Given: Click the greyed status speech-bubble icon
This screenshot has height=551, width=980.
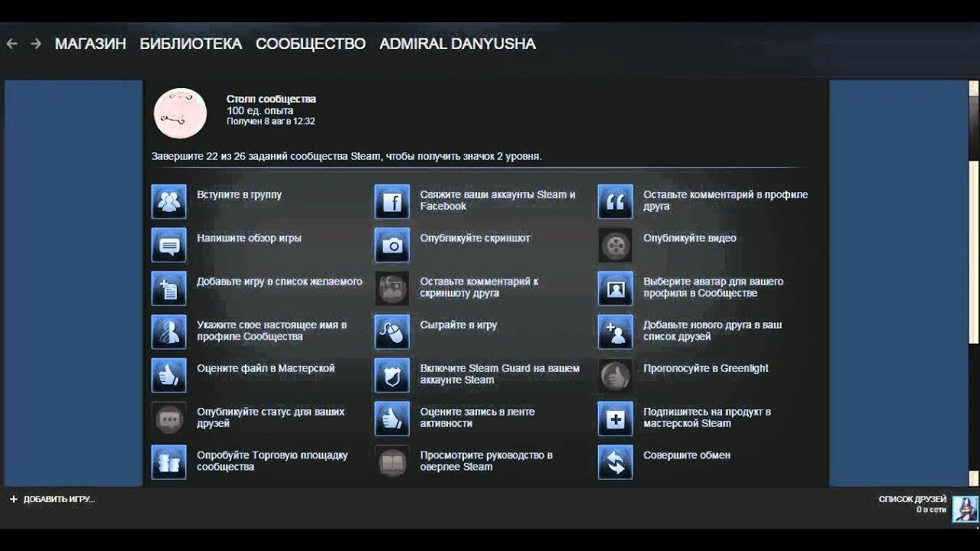Looking at the screenshot, I should point(168,419).
